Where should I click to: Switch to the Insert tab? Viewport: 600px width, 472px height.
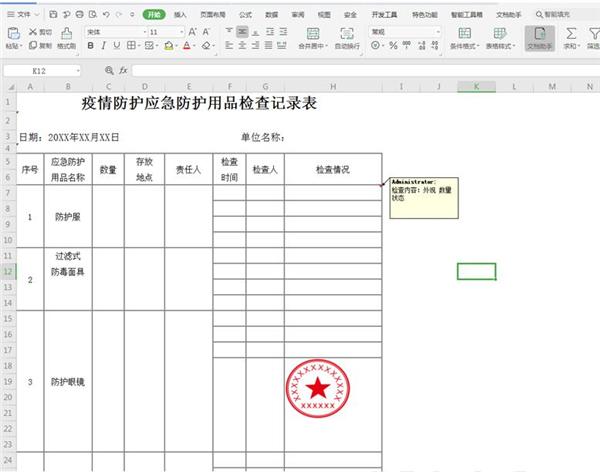click(180, 15)
